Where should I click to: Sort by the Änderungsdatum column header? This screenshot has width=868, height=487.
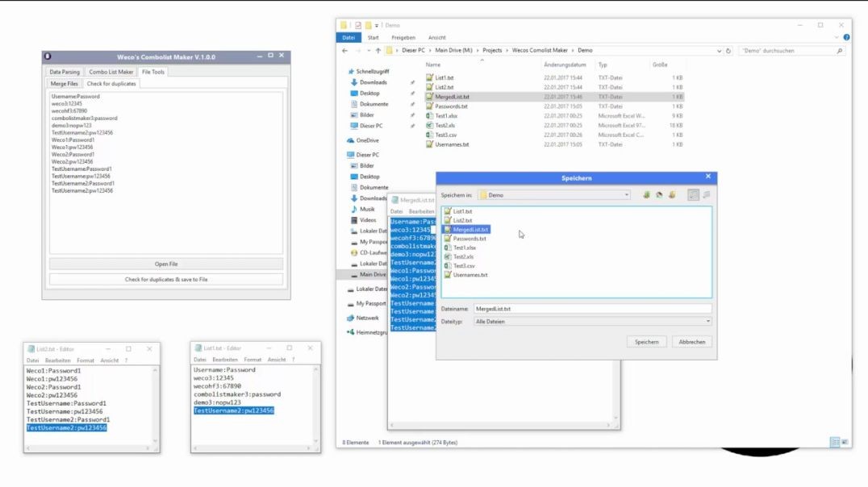pos(565,65)
